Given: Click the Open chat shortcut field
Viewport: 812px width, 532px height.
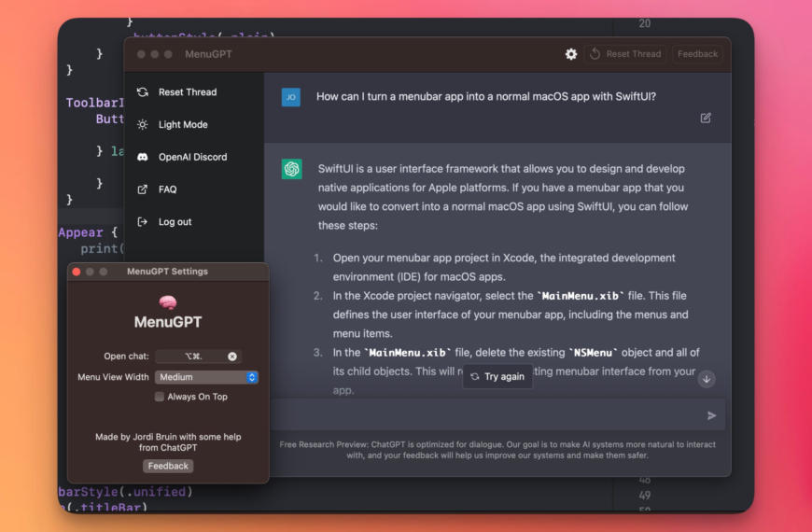Looking at the screenshot, I should click(x=199, y=357).
